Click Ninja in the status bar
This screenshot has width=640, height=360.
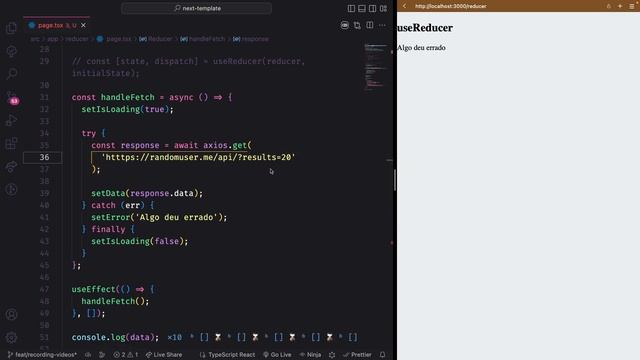tap(310, 355)
